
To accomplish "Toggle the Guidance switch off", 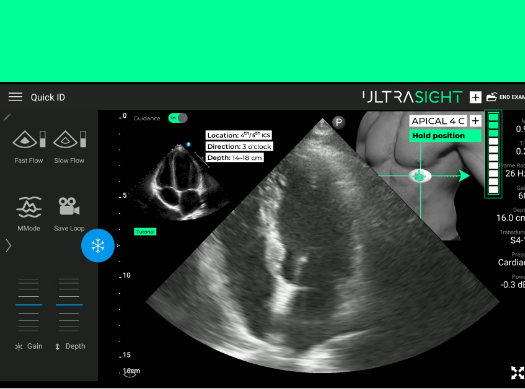I will click(x=178, y=118).
